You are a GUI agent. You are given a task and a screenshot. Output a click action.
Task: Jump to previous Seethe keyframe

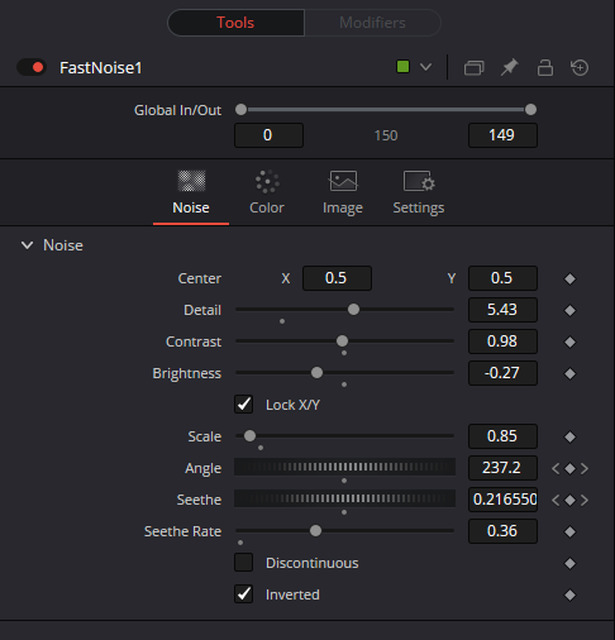[555, 500]
